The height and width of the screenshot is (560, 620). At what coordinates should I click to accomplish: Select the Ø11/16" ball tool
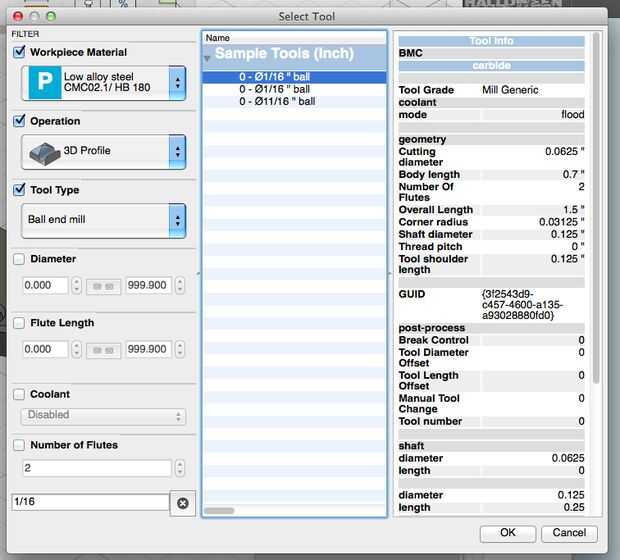[294, 101]
